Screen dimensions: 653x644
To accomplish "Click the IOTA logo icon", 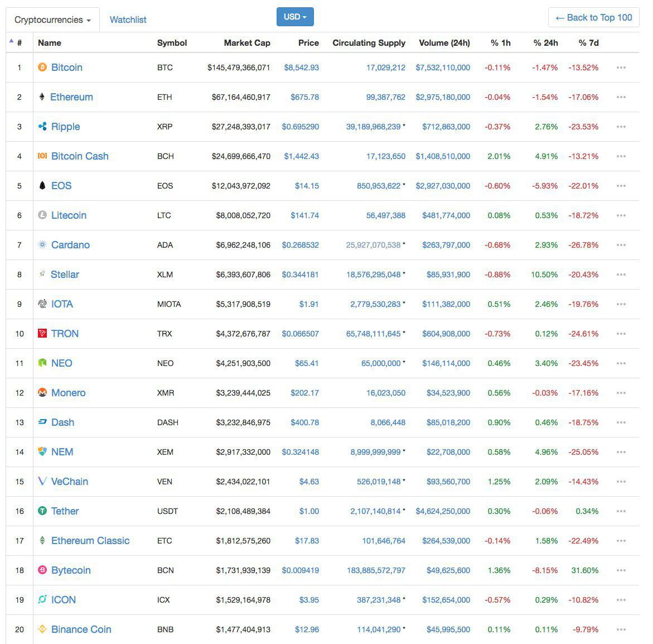I will (x=42, y=304).
